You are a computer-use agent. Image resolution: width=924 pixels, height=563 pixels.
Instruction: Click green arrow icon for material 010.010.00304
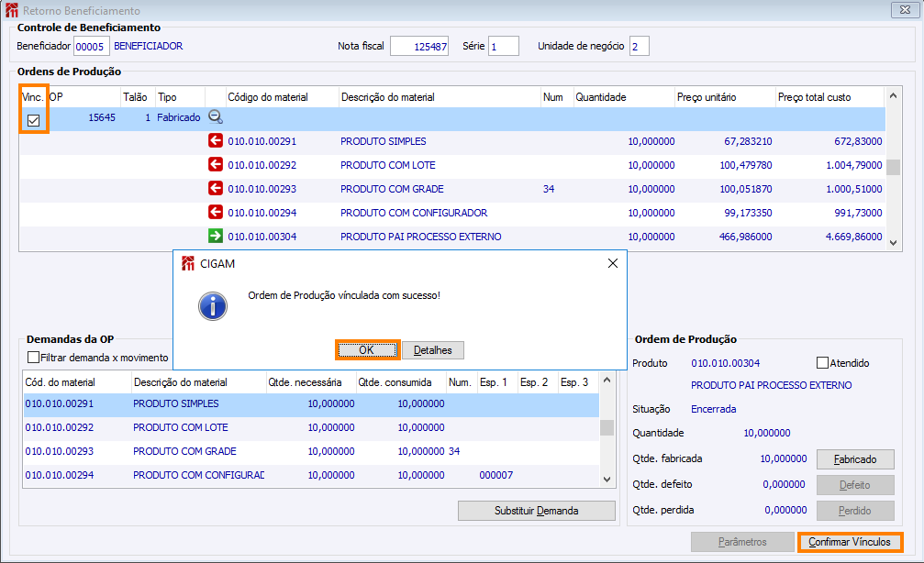(216, 237)
